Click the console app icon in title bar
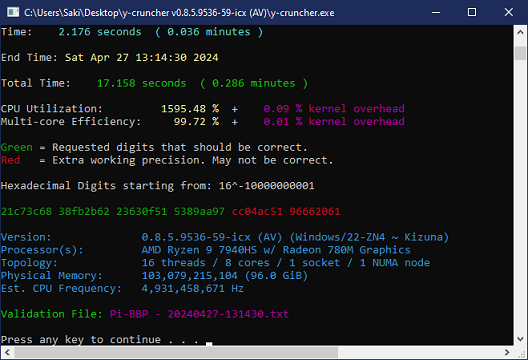Image resolution: width=528 pixels, height=360 pixels. (x=13, y=12)
